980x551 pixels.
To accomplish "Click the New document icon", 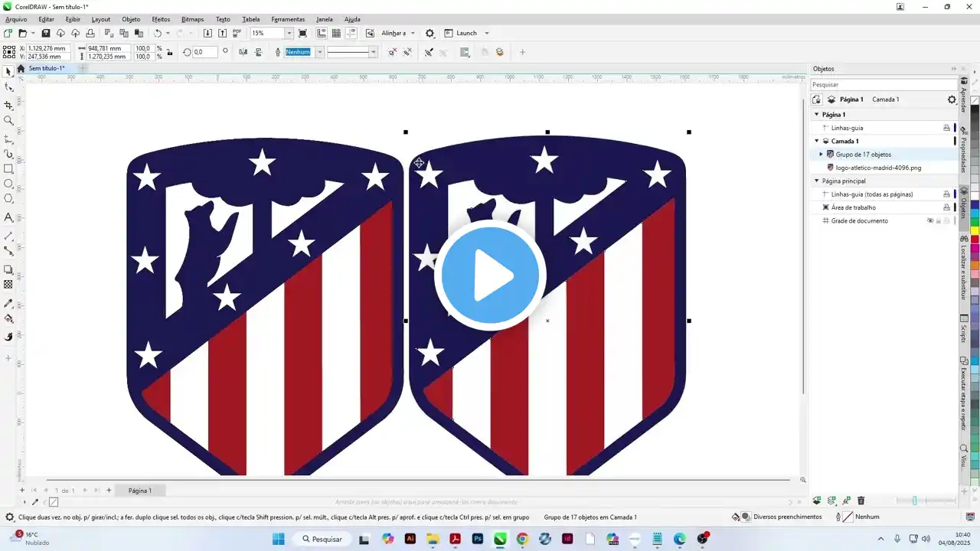I will pyautogui.click(x=8, y=33).
